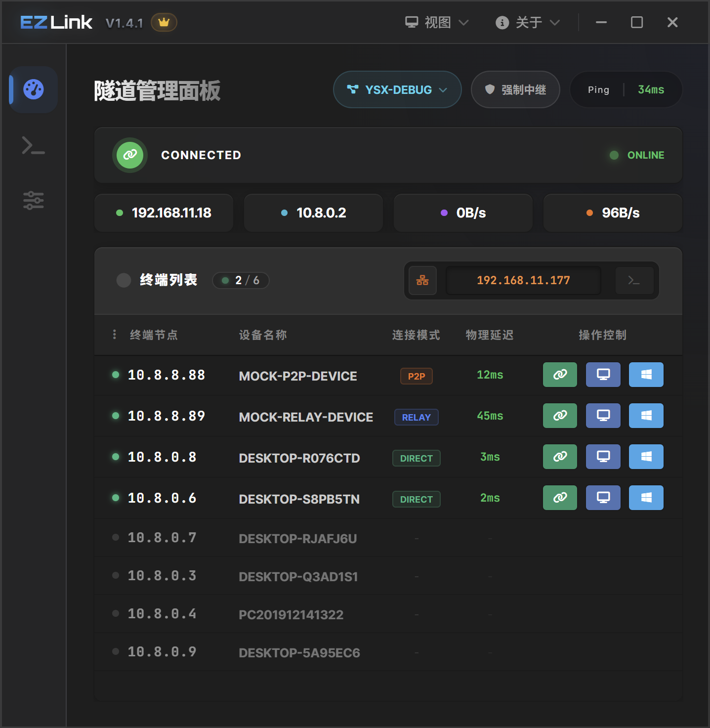Image resolution: width=710 pixels, height=728 pixels.
Task: Click link button for 10.8.8.88
Action: click(560, 375)
